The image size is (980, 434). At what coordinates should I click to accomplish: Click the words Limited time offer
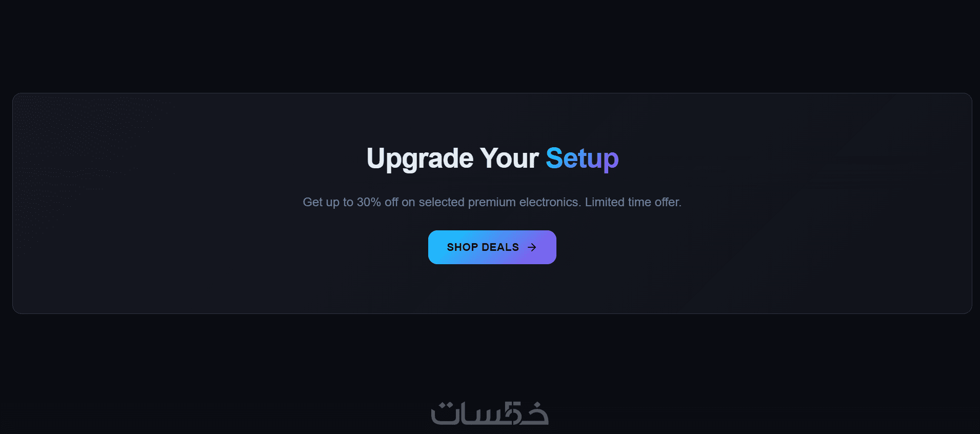point(633,202)
